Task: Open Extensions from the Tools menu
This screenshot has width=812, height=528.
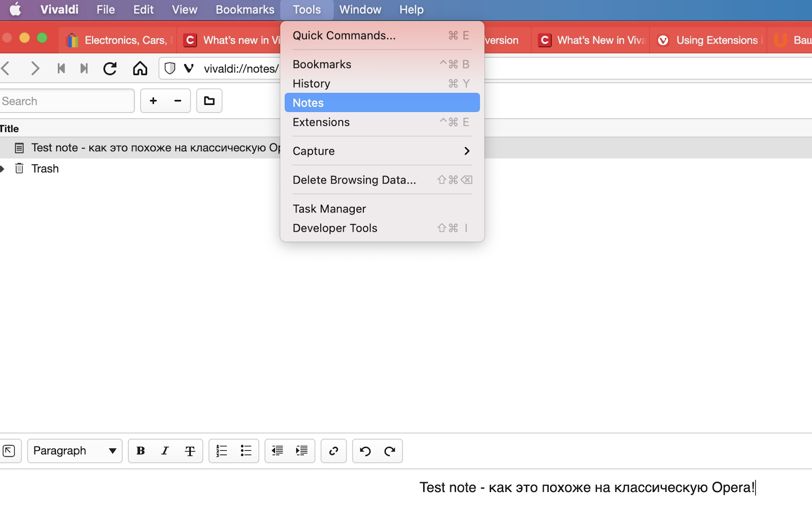Action: (382, 122)
